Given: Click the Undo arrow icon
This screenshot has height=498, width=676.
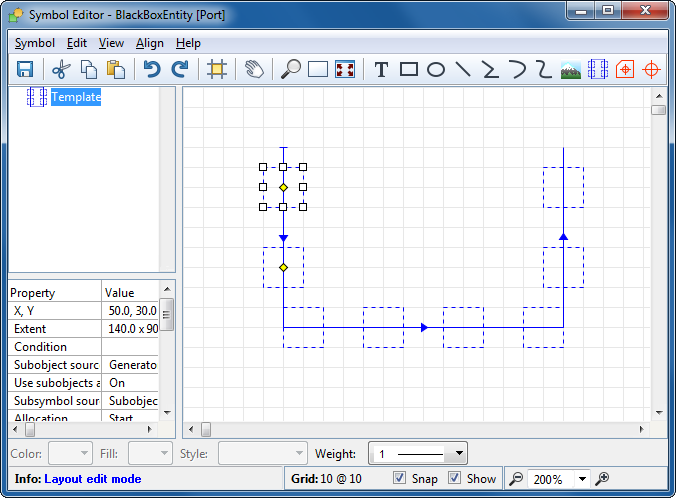Looking at the screenshot, I should (152, 69).
